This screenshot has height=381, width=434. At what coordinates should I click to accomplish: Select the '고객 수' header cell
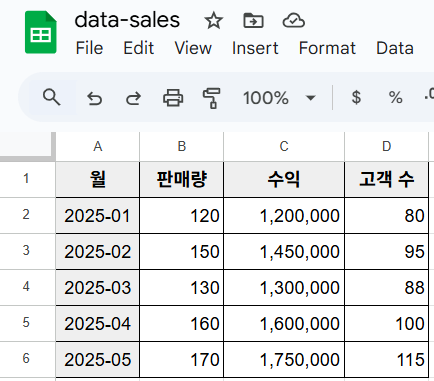coord(387,179)
